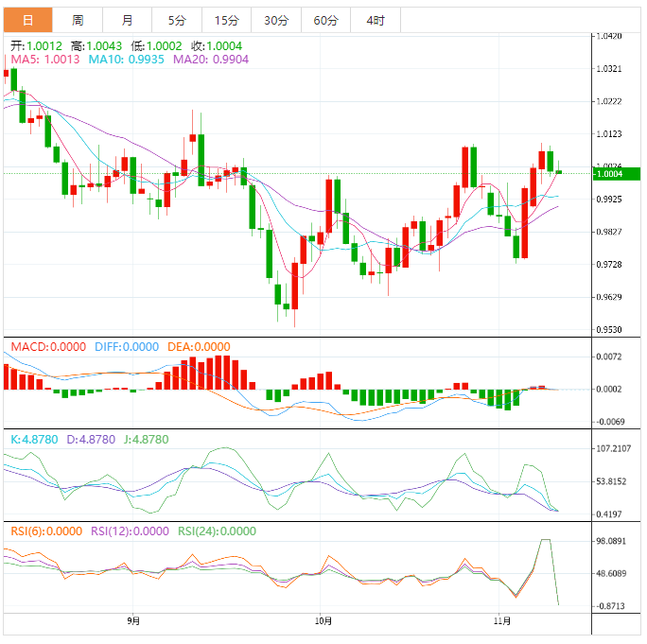Viewport: 647px width, 644px height.
Task: Click the J:4.8780 indicator label
Action: [146, 440]
